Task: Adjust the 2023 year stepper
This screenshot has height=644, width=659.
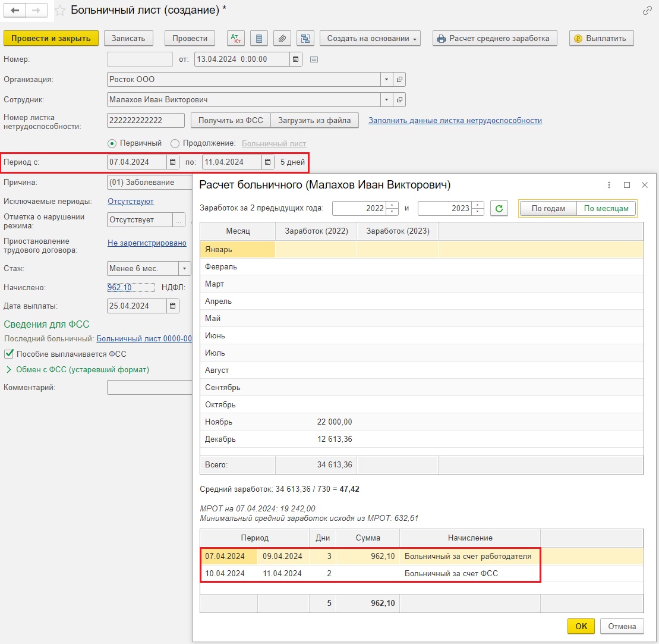Action: tap(477, 208)
